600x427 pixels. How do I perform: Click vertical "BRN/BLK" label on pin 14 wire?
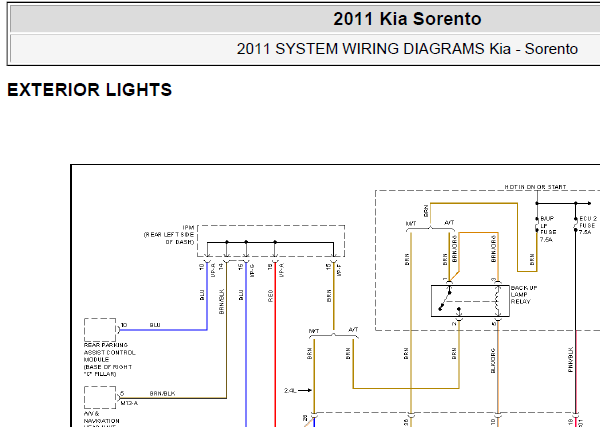[222, 302]
